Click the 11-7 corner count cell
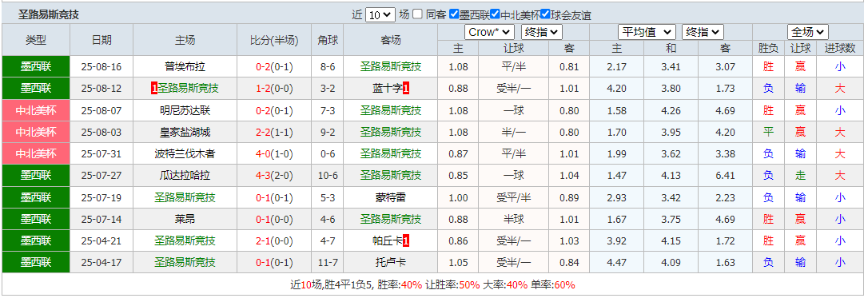 click(x=327, y=263)
